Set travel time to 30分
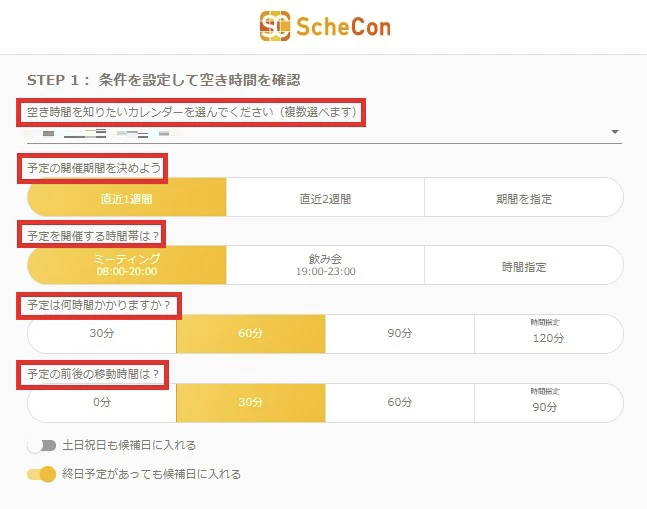This screenshot has width=647, height=509. pos(251,402)
